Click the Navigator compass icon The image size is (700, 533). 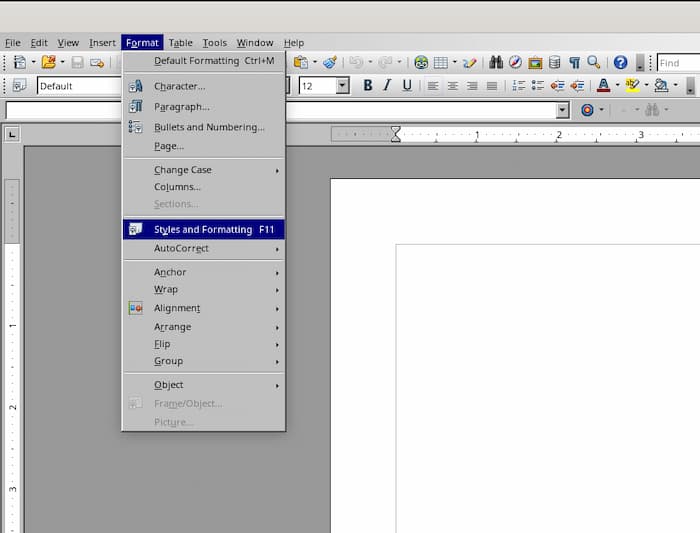515,62
